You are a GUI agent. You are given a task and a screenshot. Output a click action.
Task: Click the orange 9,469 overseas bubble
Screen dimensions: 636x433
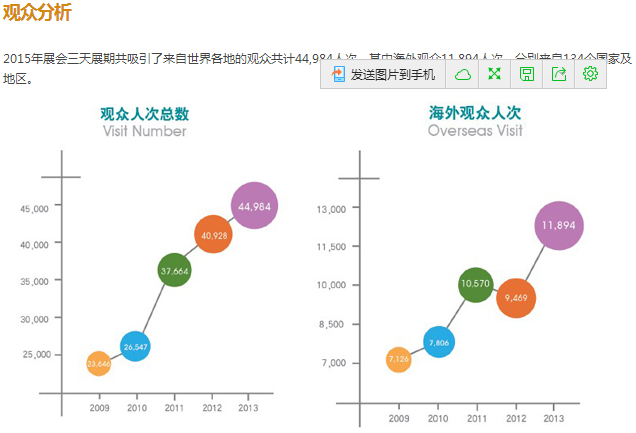(x=516, y=298)
